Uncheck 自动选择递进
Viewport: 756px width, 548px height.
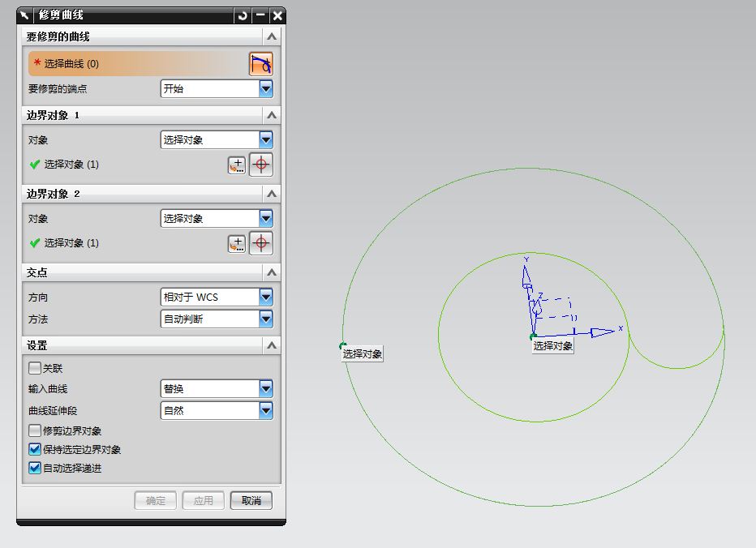35,468
